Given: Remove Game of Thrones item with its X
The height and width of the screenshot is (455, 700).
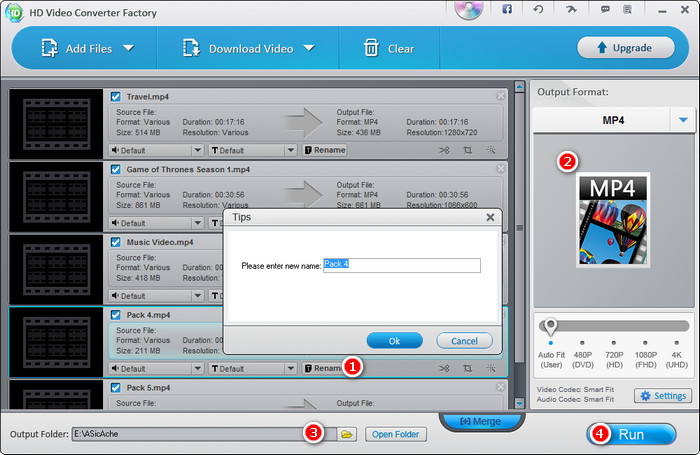Looking at the screenshot, I should point(500,168).
